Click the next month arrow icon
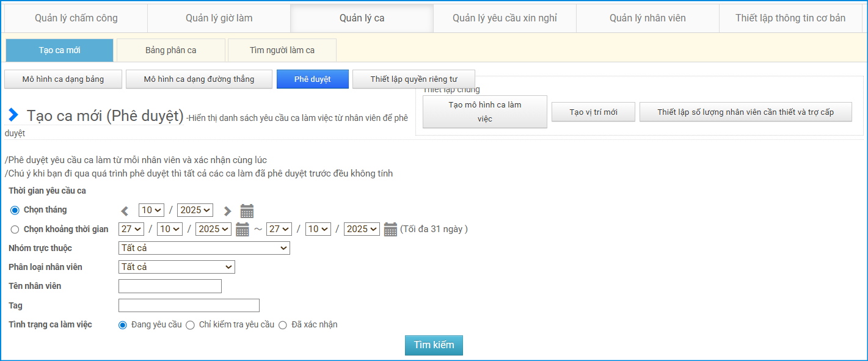Image resolution: width=868 pixels, height=361 pixels. 227,211
